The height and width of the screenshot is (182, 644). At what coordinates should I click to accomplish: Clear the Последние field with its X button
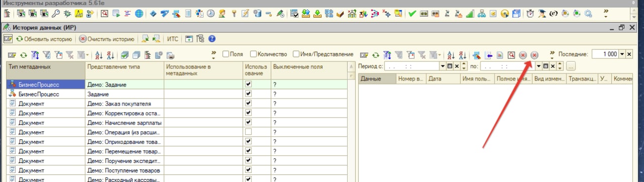click(x=629, y=54)
